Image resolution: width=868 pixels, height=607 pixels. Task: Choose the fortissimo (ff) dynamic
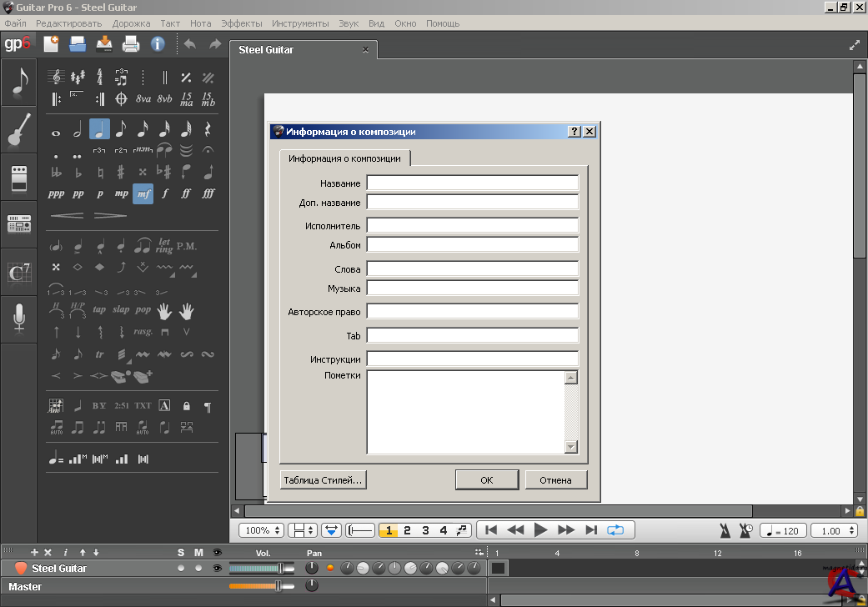coord(186,193)
